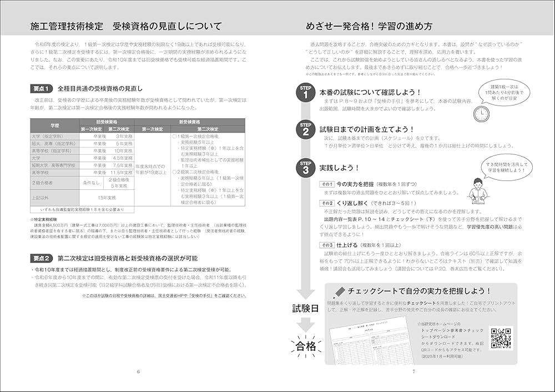Click the ※特定実務経験 footnote title
Image resolution: width=555 pixels, height=392 pixels.
pos(44,219)
